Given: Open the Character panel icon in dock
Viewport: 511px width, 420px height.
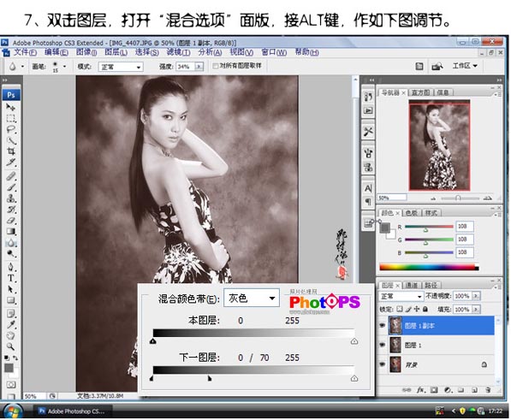Looking at the screenshot, I should [x=368, y=188].
